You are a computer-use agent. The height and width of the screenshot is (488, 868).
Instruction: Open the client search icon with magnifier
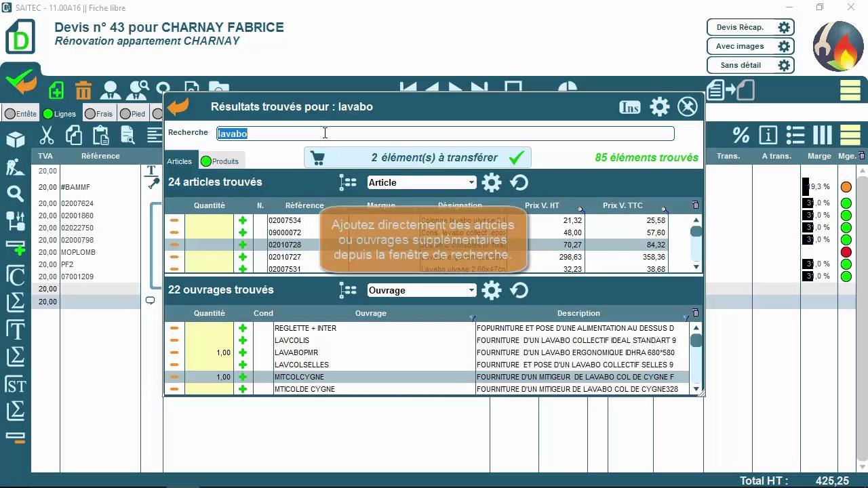pos(137,90)
